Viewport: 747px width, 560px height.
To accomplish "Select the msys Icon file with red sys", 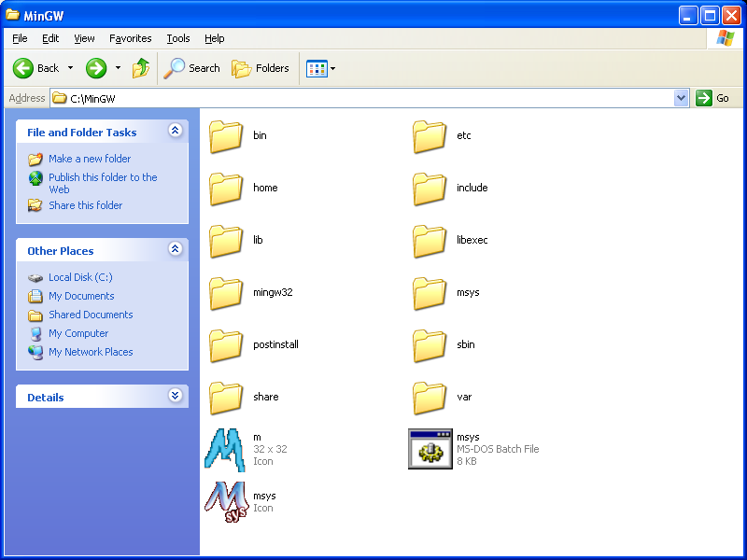I will point(227,502).
